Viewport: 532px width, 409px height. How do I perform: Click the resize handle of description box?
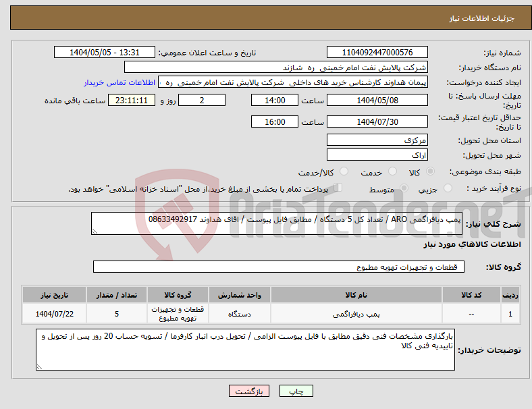coord(95,231)
